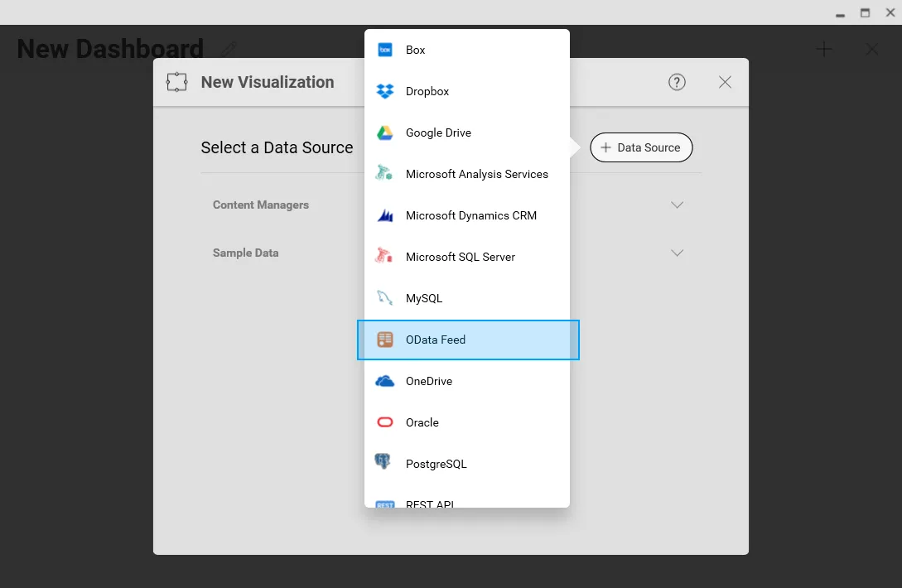Click the Data Source add button
Image resolution: width=902 pixels, height=588 pixels.
click(x=641, y=147)
